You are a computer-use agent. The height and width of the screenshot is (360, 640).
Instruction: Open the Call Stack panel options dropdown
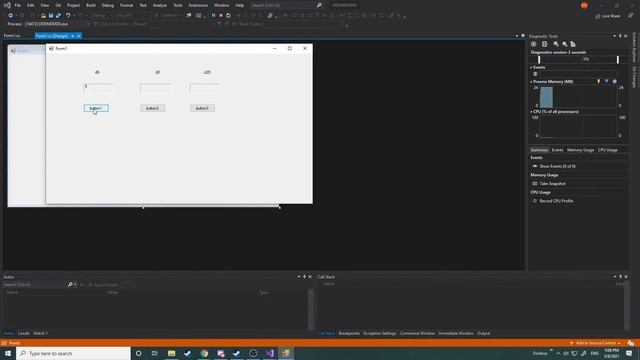click(615, 277)
